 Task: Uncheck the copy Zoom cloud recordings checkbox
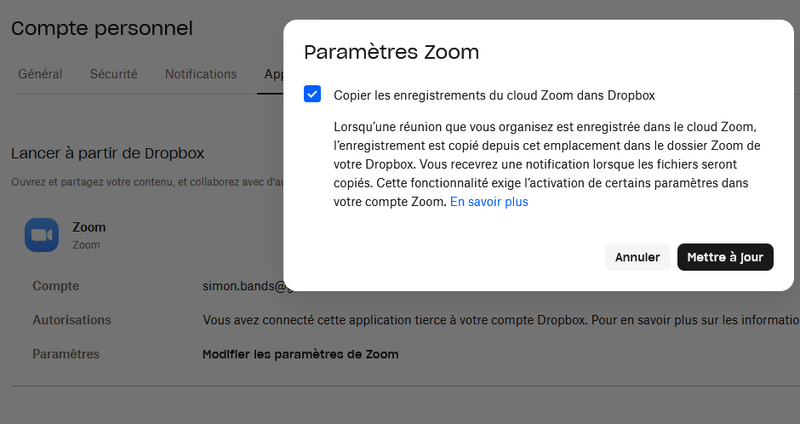pos(313,95)
